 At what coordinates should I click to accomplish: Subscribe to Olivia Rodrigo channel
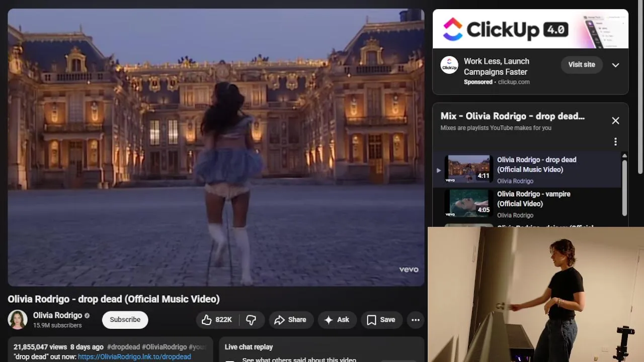pos(125,320)
